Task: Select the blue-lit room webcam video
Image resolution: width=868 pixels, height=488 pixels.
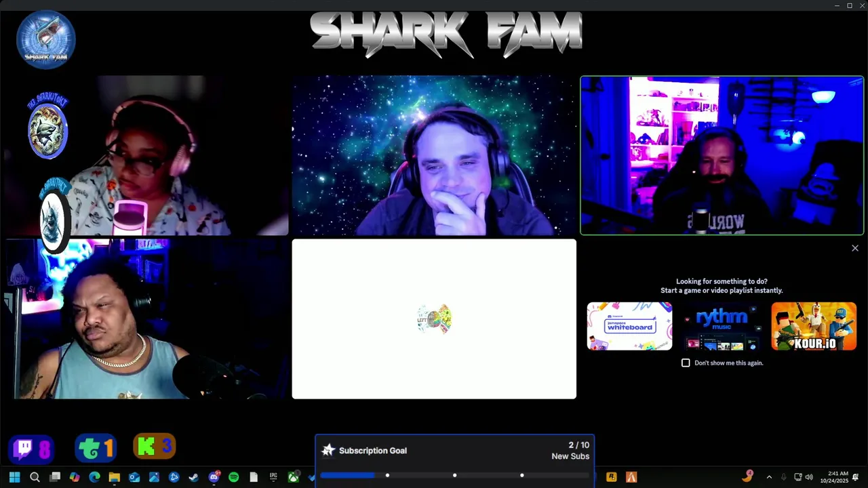Action: coord(722,155)
